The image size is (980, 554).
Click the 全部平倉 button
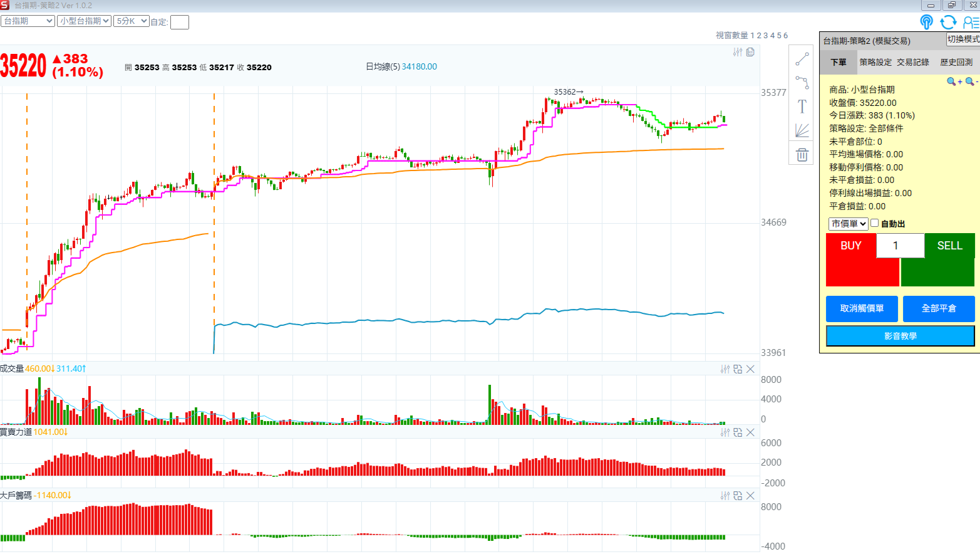click(938, 308)
